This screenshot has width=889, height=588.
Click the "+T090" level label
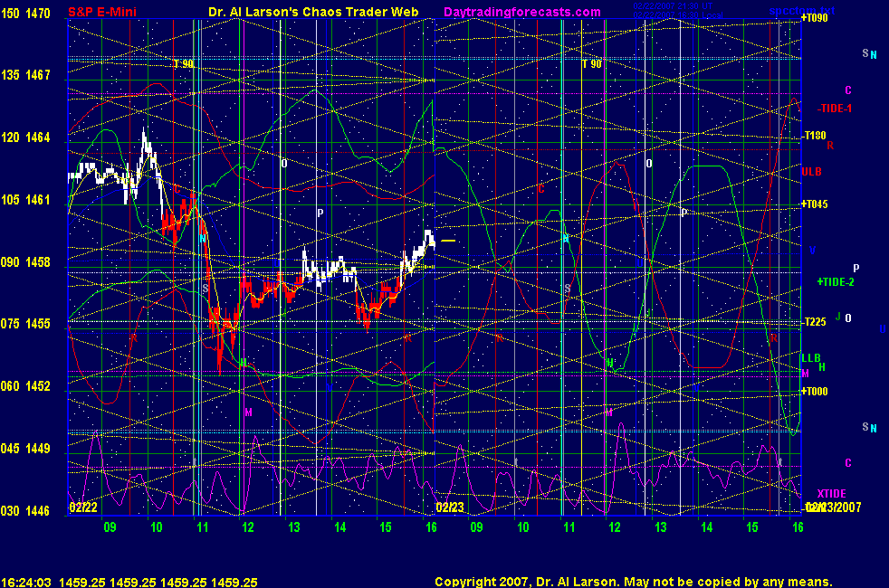pyautogui.click(x=815, y=18)
